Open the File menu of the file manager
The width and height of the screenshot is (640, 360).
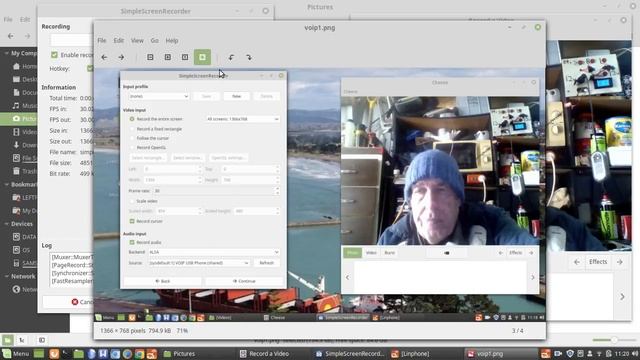pos(8,20)
